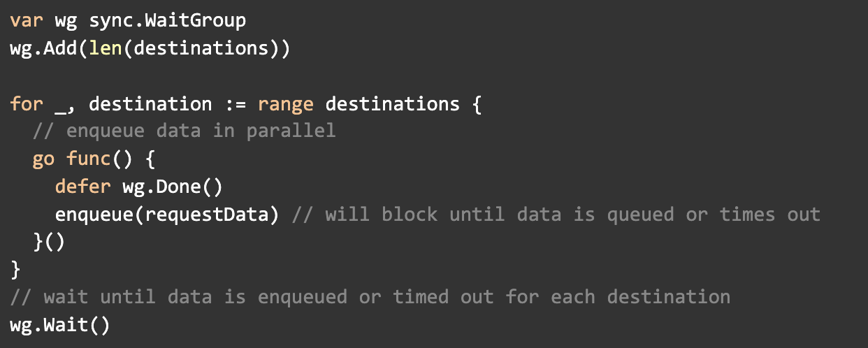Click the 'wg.Wait()' call on last line
This screenshot has width=868, height=348.
tap(60, 324)
